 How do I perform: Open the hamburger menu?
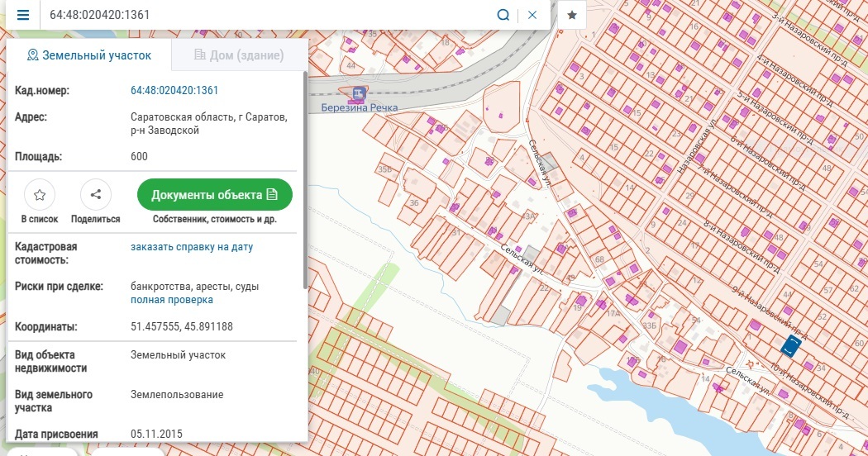[23, 16]
